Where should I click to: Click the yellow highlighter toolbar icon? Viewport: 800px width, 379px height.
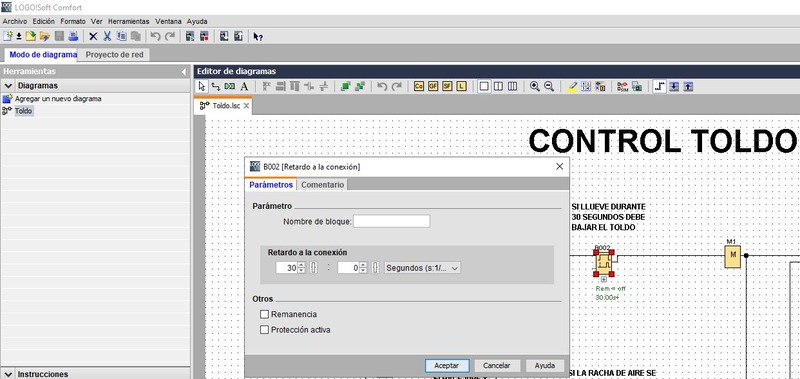pos(572,86)
